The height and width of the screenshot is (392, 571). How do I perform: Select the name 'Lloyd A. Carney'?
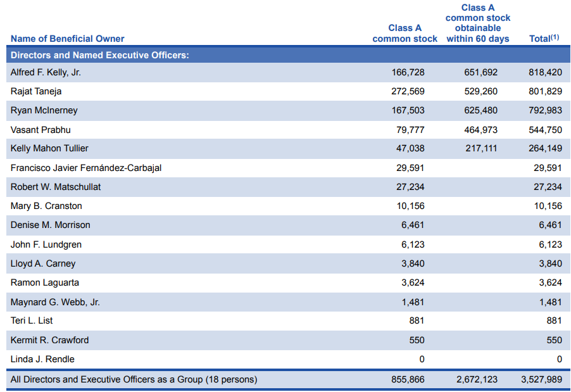pyautogui.click(x=43, y=263)
